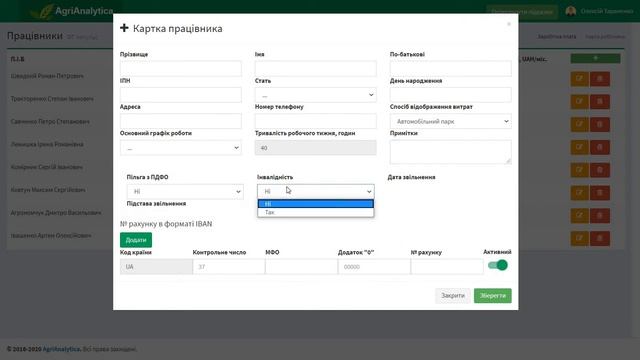Click the По-батькові input field
Screen dimensions: 640x360
451,68
